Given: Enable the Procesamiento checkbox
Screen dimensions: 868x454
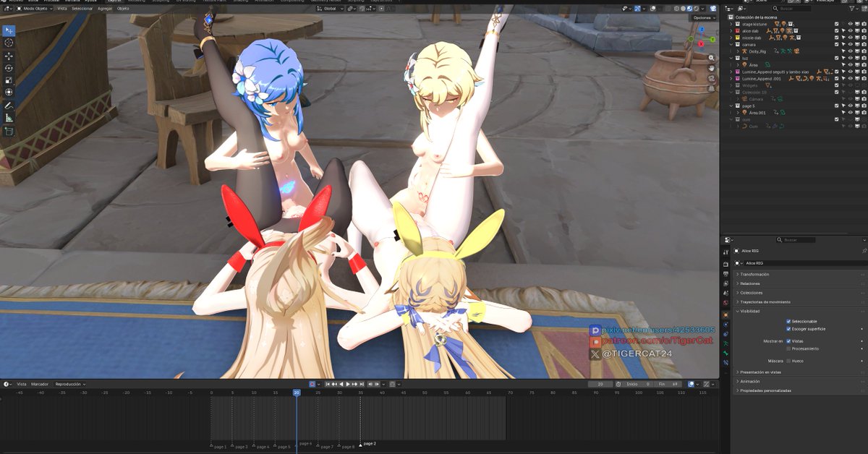Looking at the screenshot, I should (x=788, y=348).
